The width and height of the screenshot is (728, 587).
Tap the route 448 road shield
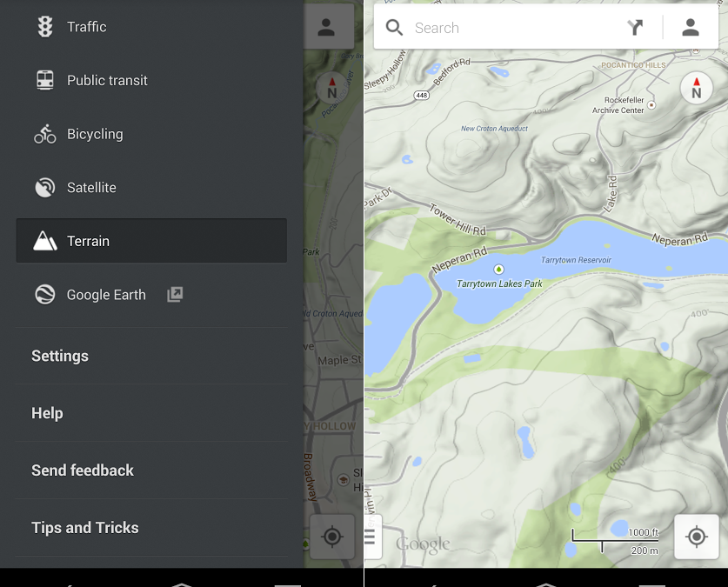422,95
